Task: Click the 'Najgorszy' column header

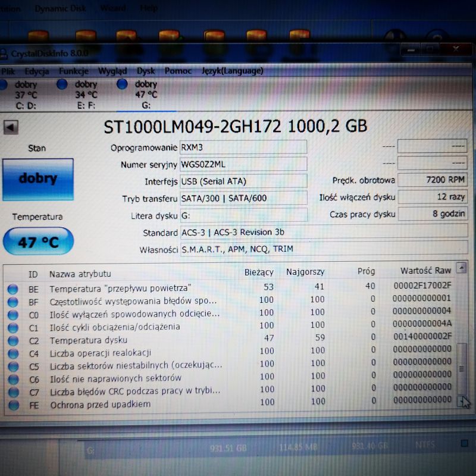Action: pyautogui.click(x=305, y=272)
